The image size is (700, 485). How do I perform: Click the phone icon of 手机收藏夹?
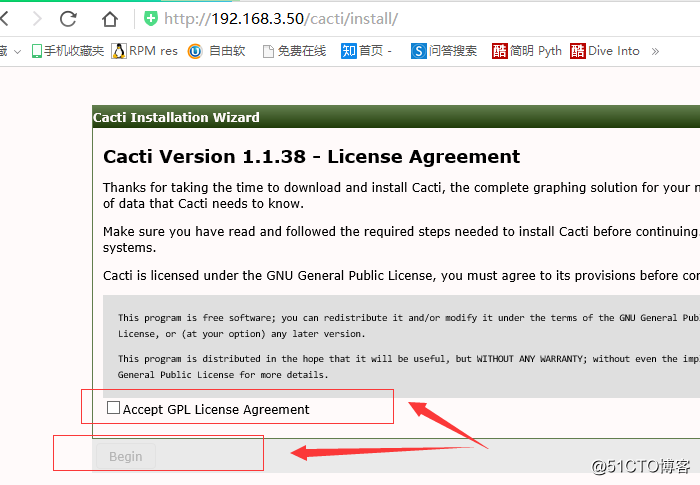[37, 51]
